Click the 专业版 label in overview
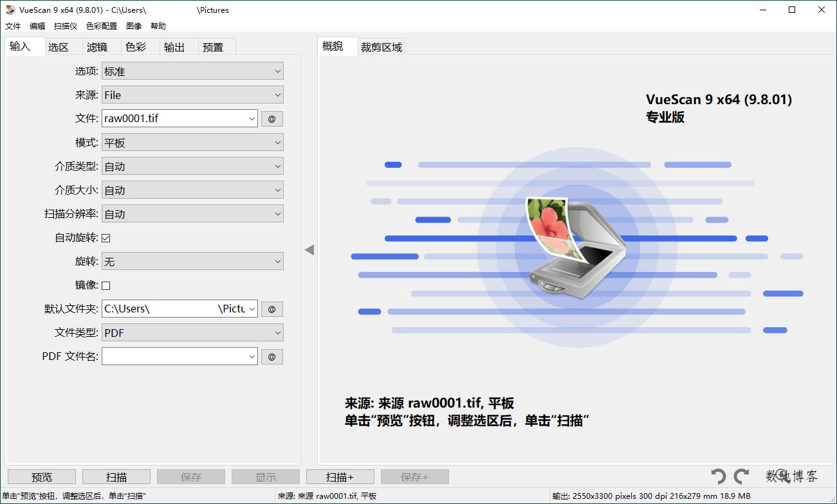This screenshot has width=837, height=504. tap(665, 118)
